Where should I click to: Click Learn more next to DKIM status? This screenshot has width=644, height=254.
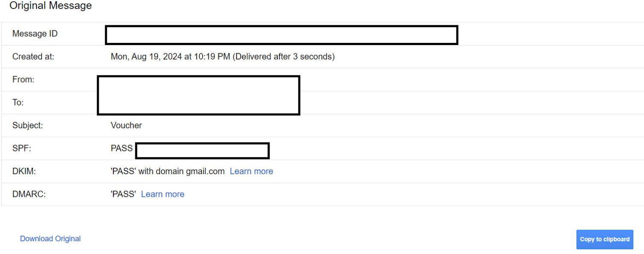tap(251, 171)
